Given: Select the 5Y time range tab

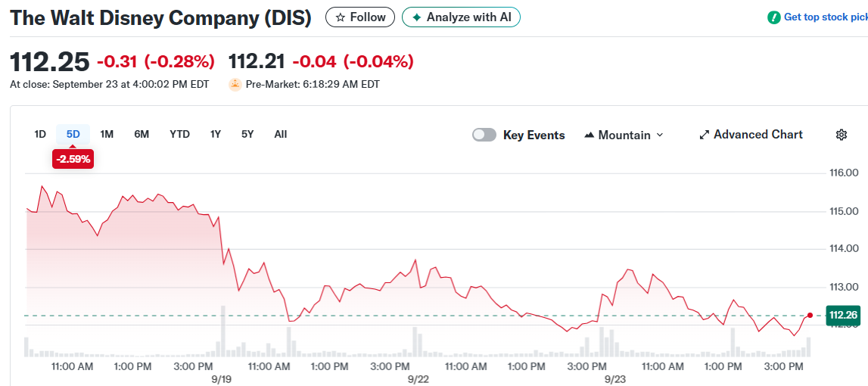Looking at the screenshot, I should tap(247, 134).
